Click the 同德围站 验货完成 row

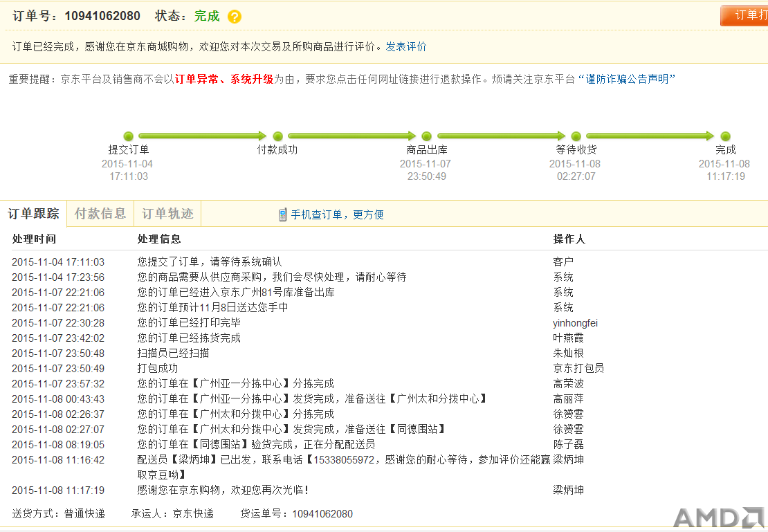pyautogui.click(x=256, y=444)
